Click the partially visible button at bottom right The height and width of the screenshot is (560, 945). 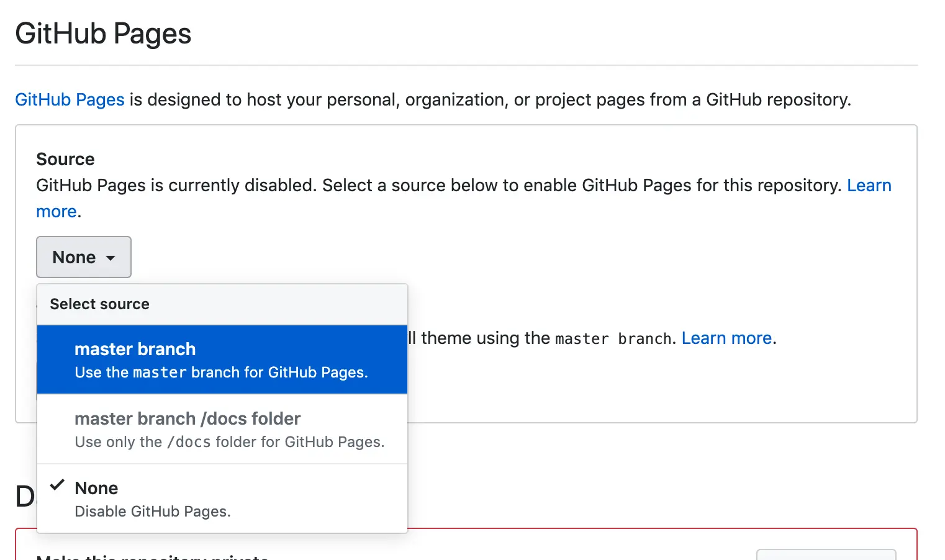(826, 554)
